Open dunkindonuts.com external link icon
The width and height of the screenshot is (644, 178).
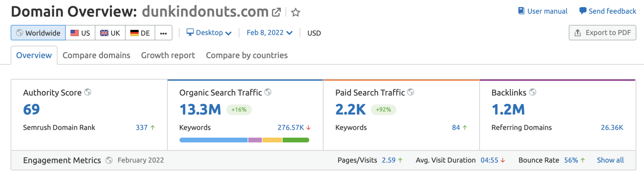pos(276,12)
